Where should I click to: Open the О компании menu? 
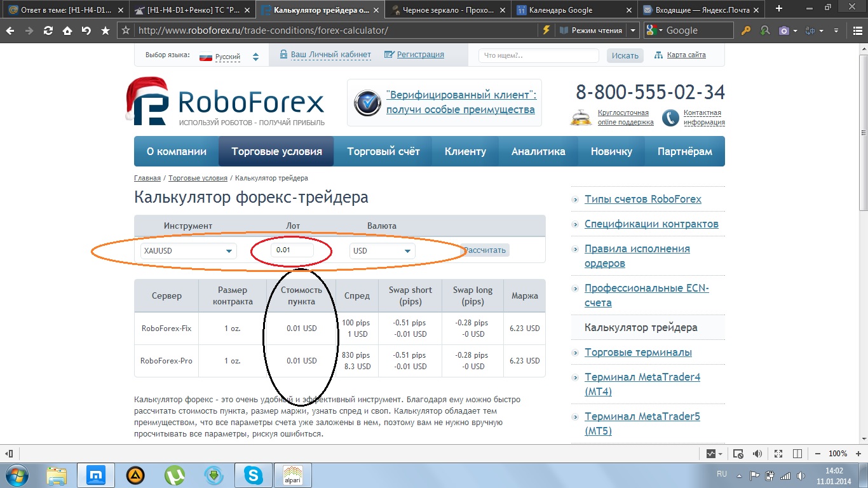click(x=177, y=151)
